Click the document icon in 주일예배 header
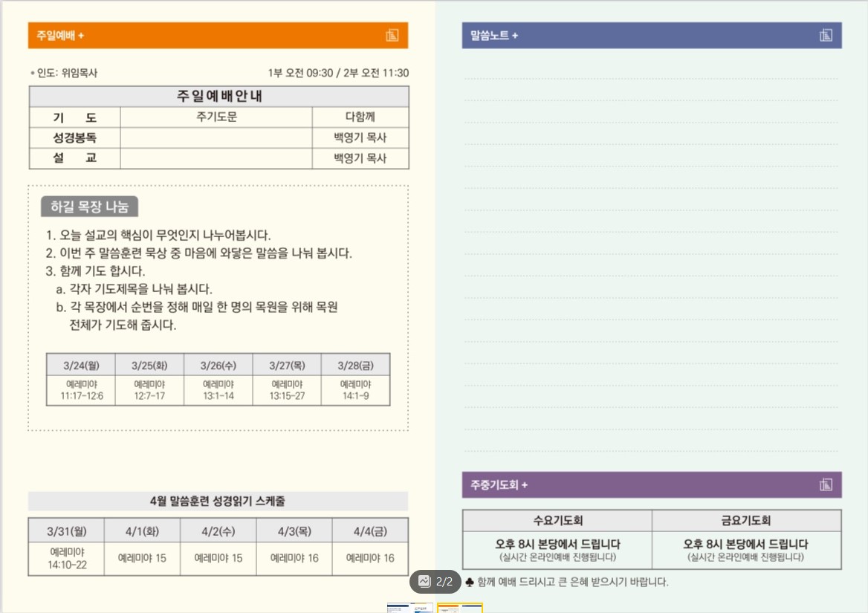The height and width of the screenshot is (613, 868). (x=393, y=35)
